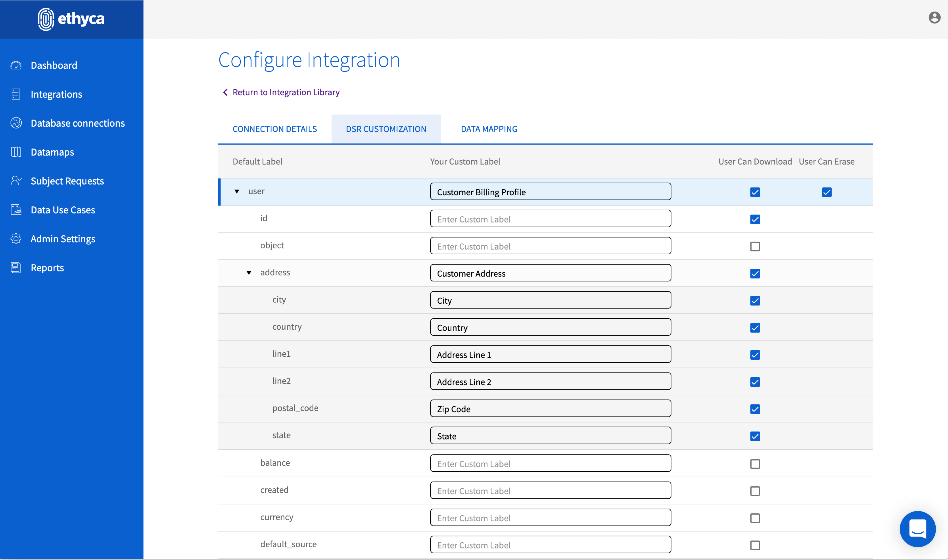This screenshot has height=560, width=948.
Task: Switch to the Data Mapping tab
Action: point(489,129)
